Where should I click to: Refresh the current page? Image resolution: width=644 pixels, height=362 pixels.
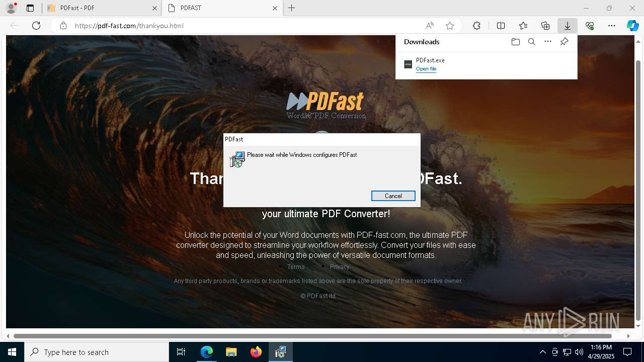(x=36, y=26)
